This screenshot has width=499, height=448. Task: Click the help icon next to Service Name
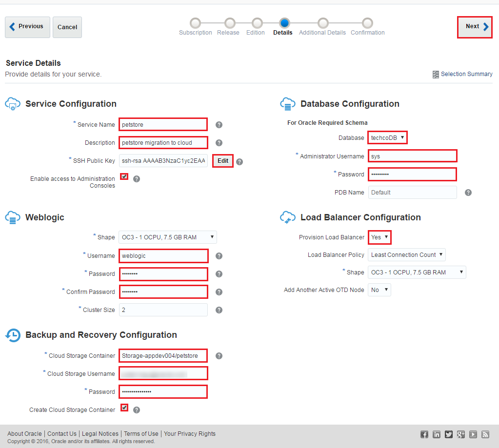[219, 125]
